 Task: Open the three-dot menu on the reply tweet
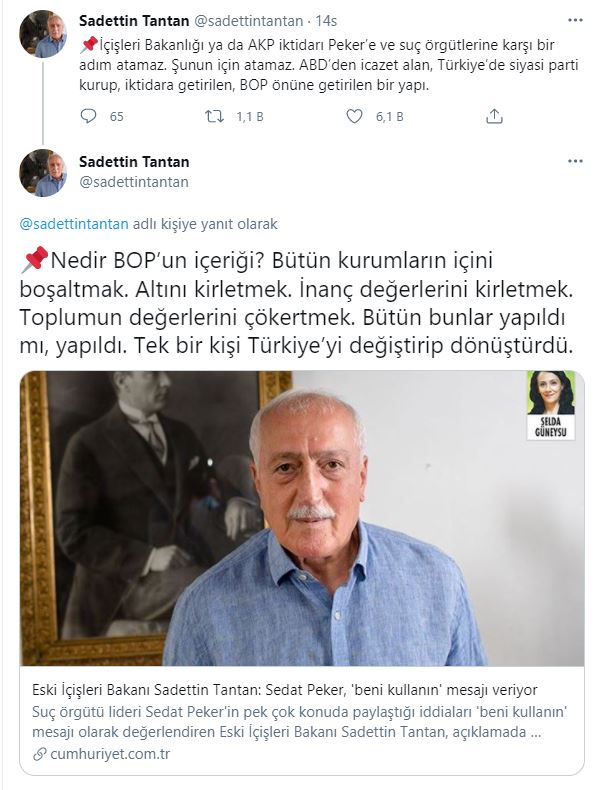coord(575,161)
